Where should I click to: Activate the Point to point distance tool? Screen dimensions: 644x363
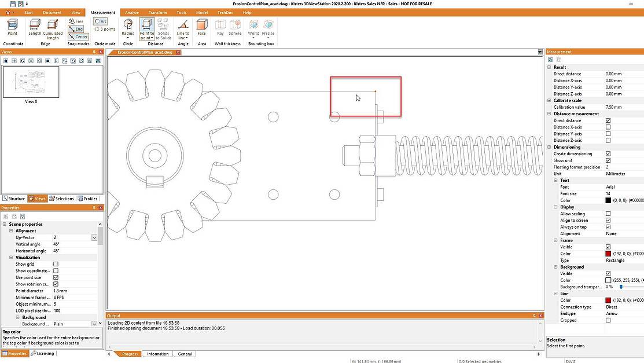tap(146, 29)
